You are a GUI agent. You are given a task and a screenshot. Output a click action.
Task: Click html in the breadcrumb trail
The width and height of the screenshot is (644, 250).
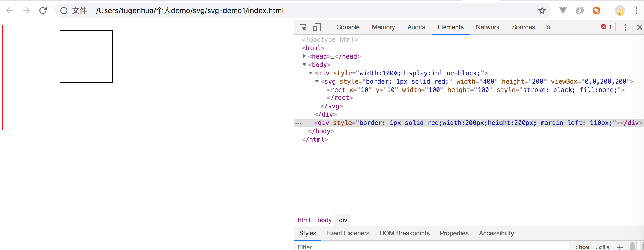click(x=304, y=220)
